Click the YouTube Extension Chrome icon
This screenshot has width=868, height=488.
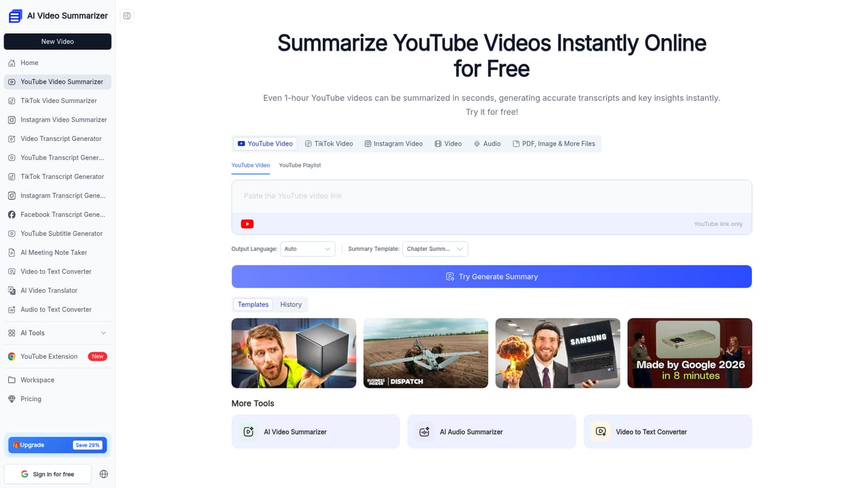12,357
